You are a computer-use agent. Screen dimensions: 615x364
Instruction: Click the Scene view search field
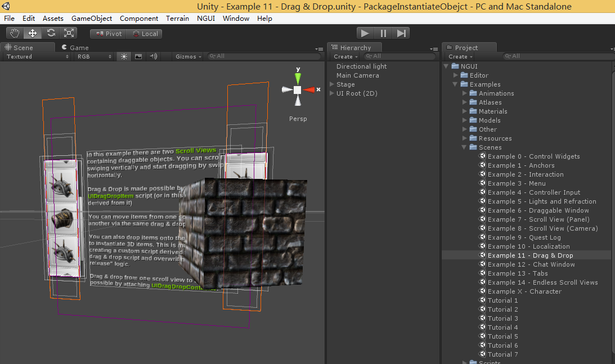[x=264, y=56]
